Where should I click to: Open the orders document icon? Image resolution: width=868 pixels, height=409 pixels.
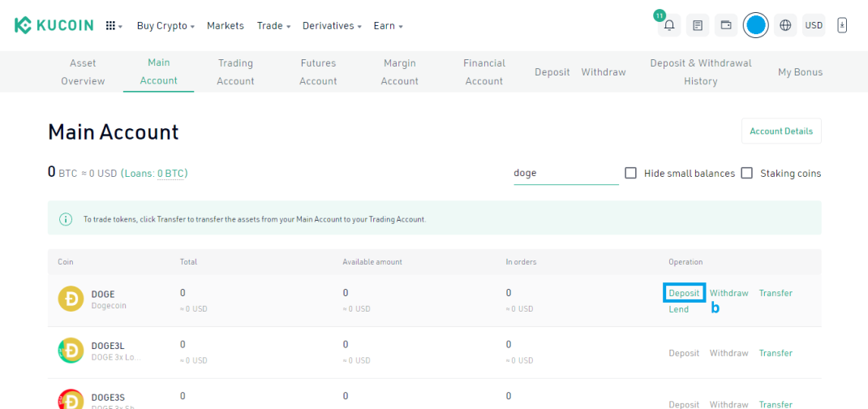(698, 25)
